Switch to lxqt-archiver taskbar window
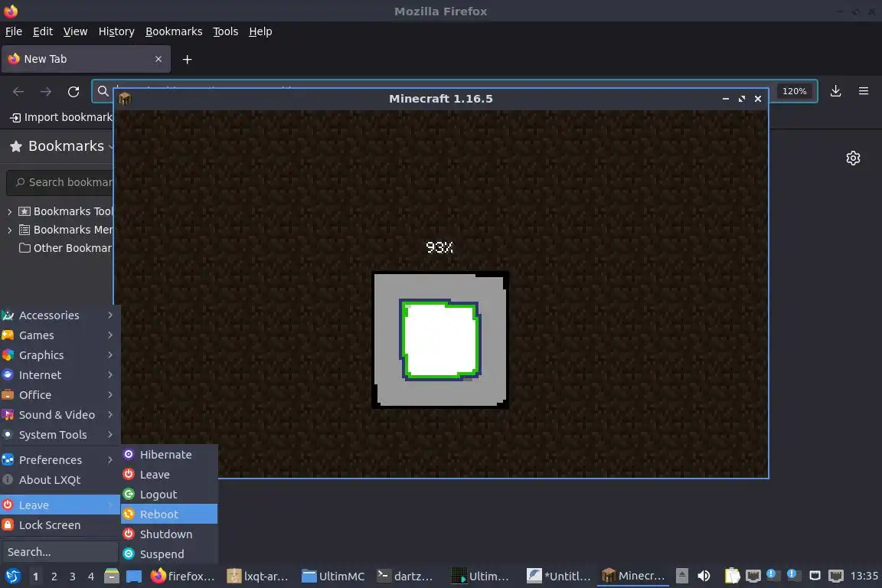 258,577
